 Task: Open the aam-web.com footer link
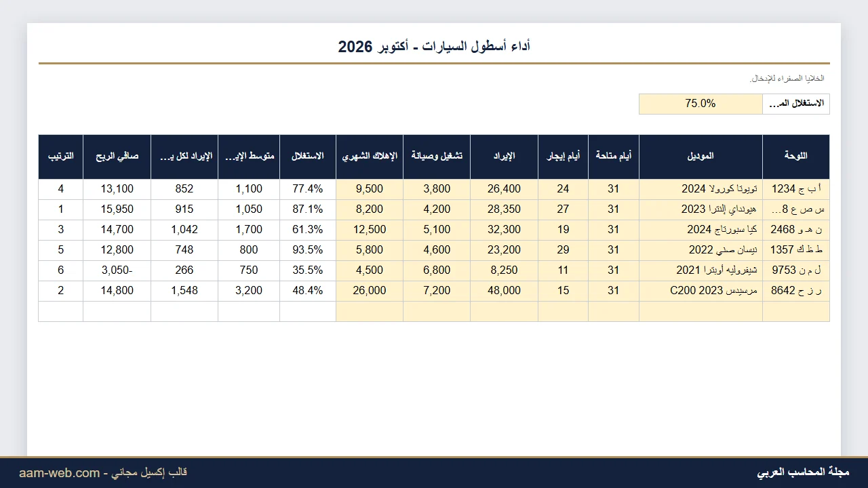pos(60,472)
